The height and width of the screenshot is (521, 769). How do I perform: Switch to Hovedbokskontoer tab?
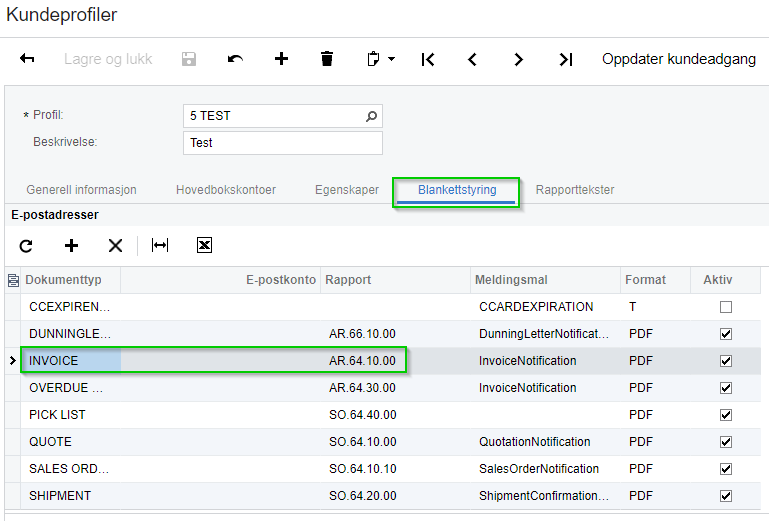coord(226,190)
